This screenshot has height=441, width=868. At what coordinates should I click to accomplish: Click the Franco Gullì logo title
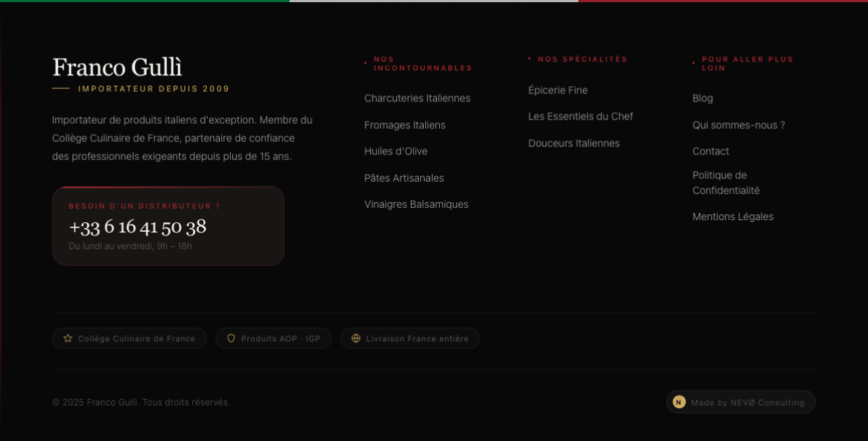tap(117, 67)
